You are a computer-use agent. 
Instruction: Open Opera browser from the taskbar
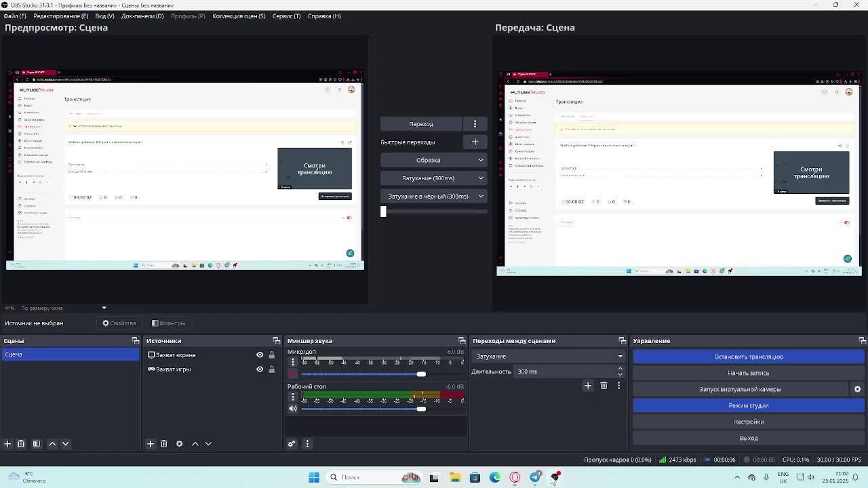515,477
